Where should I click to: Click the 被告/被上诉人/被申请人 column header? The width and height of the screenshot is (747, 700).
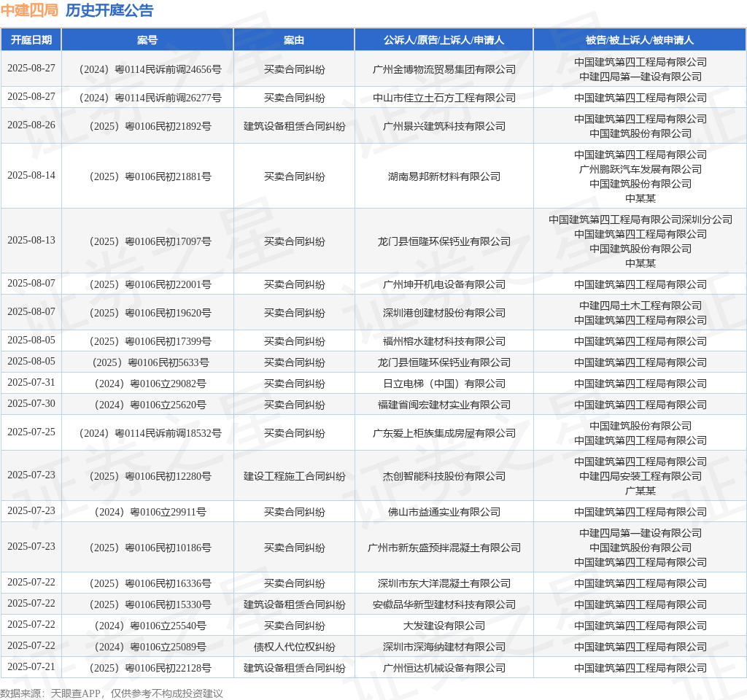coord(640,40)
